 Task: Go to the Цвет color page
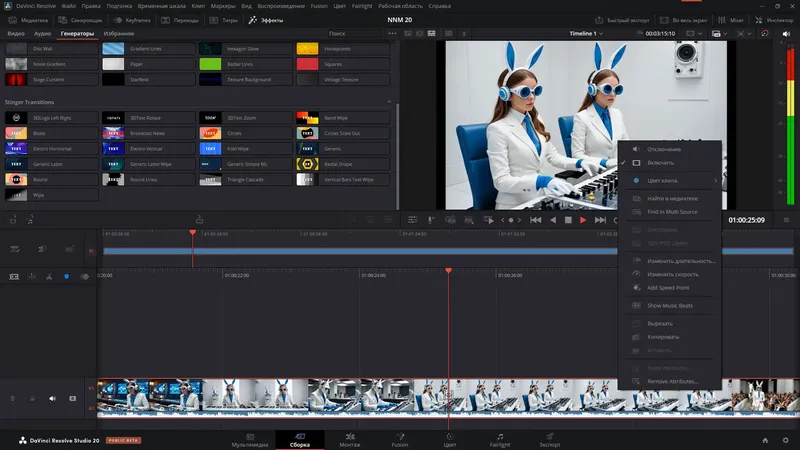(449, 440)
